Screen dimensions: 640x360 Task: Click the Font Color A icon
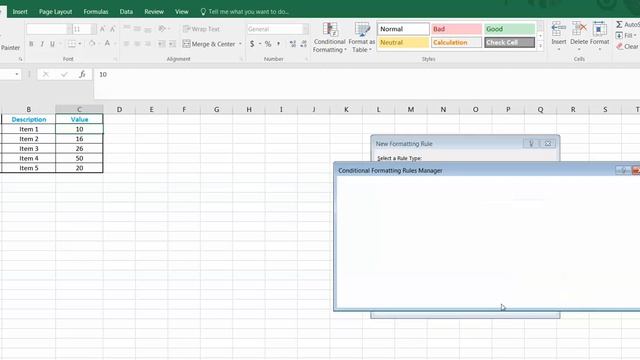coord(107,44)
